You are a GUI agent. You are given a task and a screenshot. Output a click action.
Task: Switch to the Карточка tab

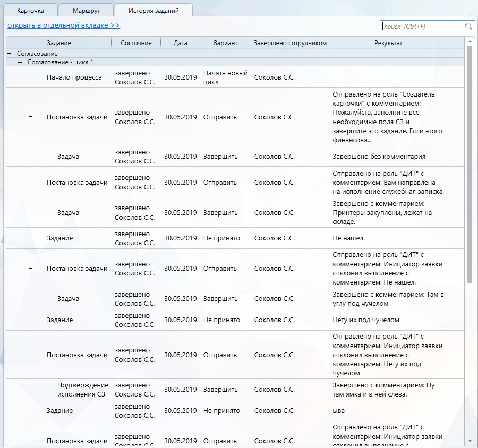(30, 11)
